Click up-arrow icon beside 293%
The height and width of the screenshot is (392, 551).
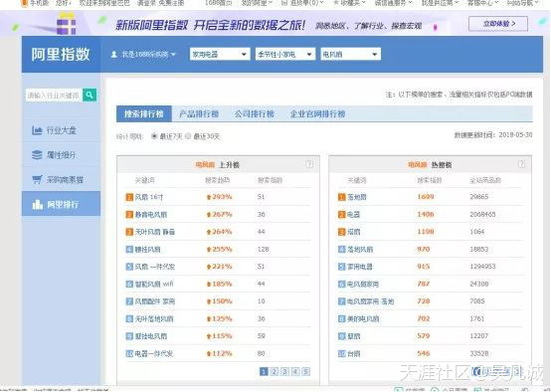coord(209,197)
